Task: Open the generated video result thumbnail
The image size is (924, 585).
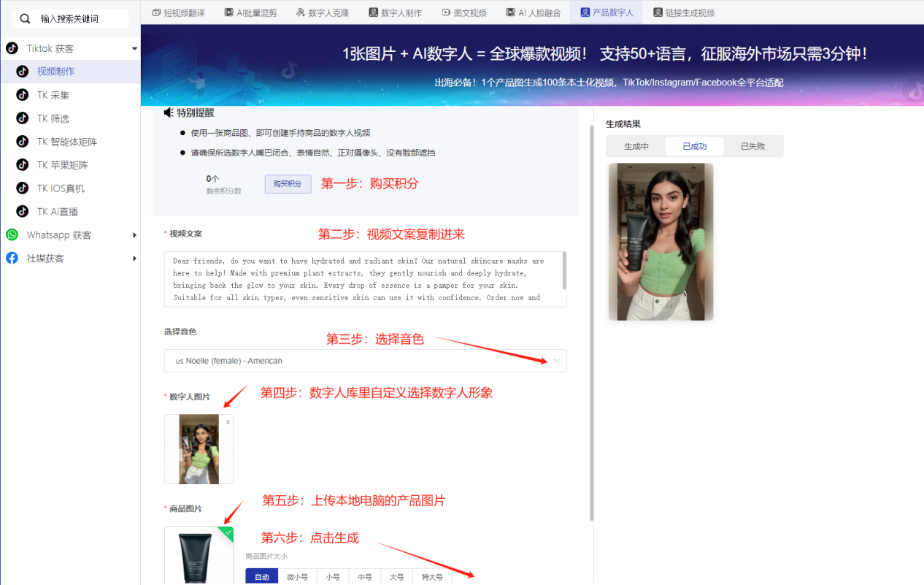Action: pyautogui.click(x=661, y=242)
